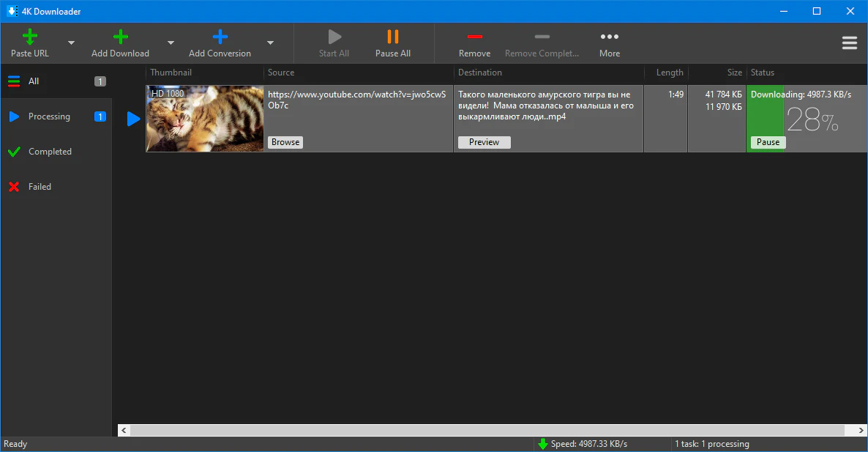
Task: Show Processing downloads in sidebar
Action: [x=49, y=116]
